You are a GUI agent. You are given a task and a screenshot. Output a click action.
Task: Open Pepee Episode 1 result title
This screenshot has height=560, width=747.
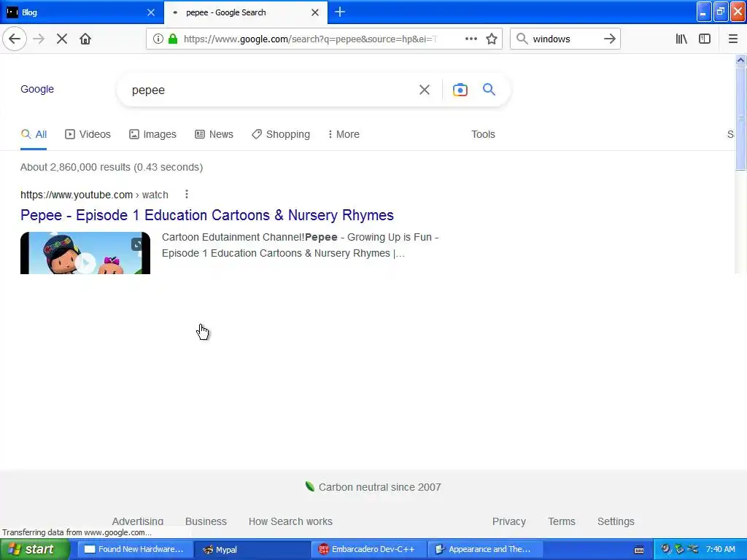(x=206, y=215)
